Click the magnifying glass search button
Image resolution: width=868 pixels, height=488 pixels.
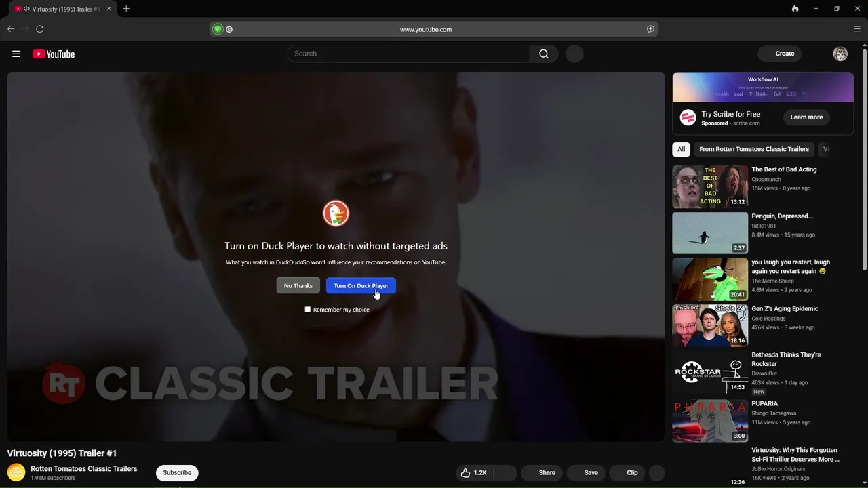(x=544, y=54)
